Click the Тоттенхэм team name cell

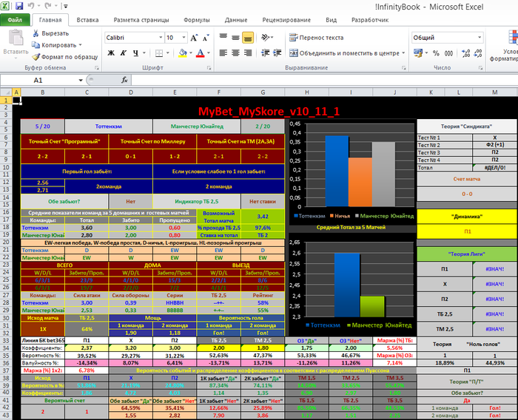point(109,126)
